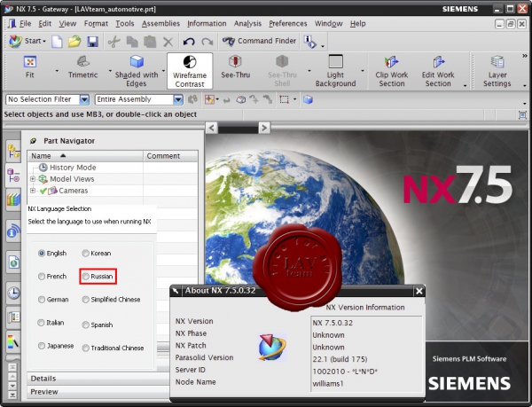Screen dimensions: 532x407
Task: Set Light Background
Action: (335, 71)
